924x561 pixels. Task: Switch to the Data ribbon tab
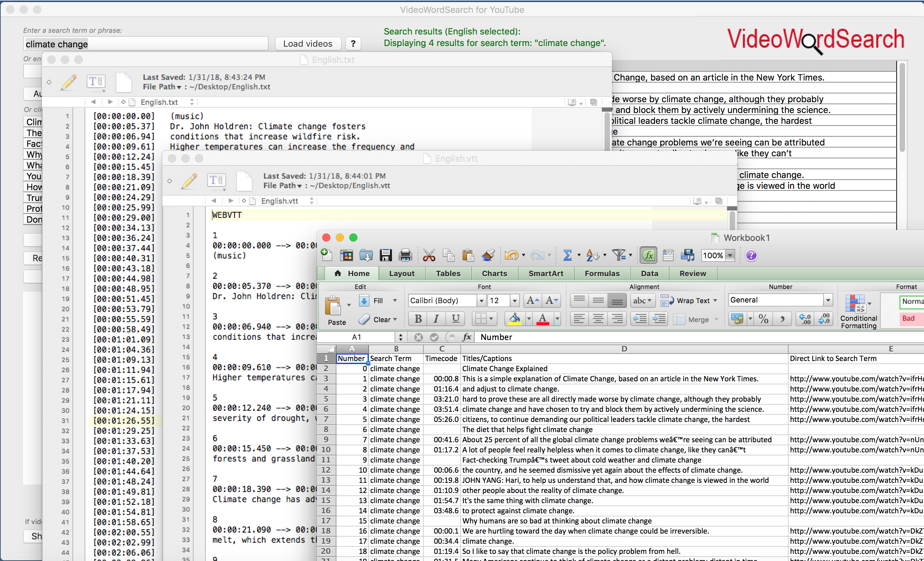coord(650,273)
